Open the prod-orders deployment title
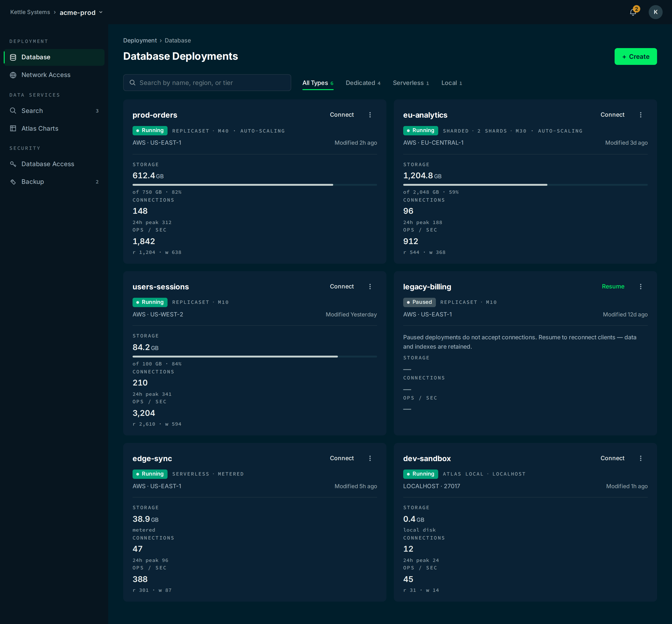The width and height of the screenshot is (672, 624). pos(155,115)
